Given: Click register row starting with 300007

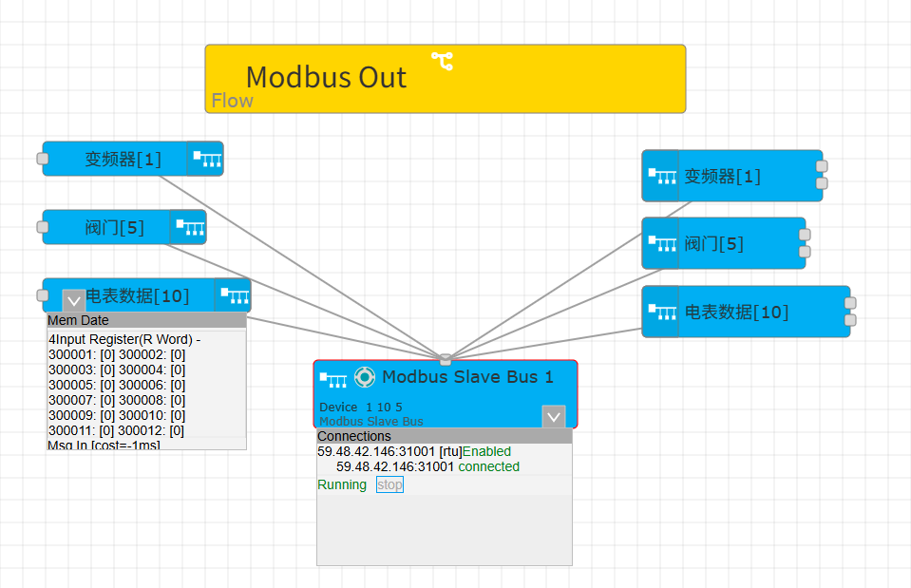Looking at the screenshot, I should tap(117, 400).
